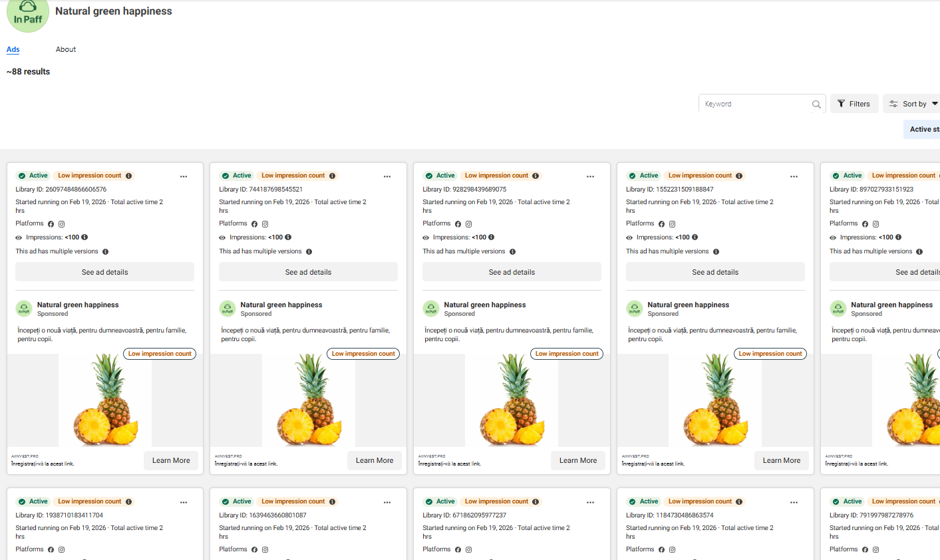
Task: Click Facebook platform icon in first ad card
Action: click(51, 224)
